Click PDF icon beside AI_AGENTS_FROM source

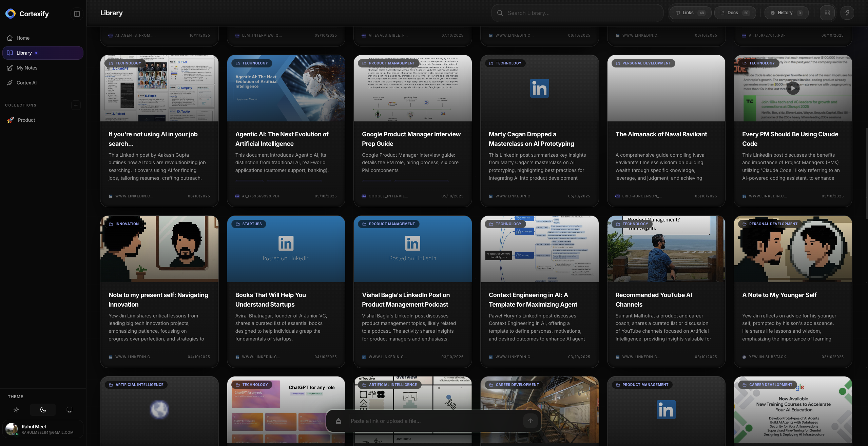pyautogui.click(x=110, y=35)
